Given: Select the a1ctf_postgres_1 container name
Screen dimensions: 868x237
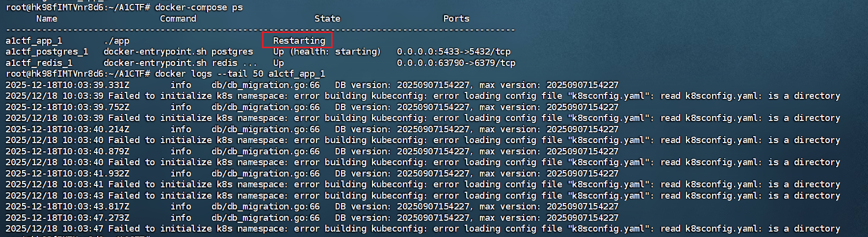Looking at the screenshot, I should pos(47,52).
